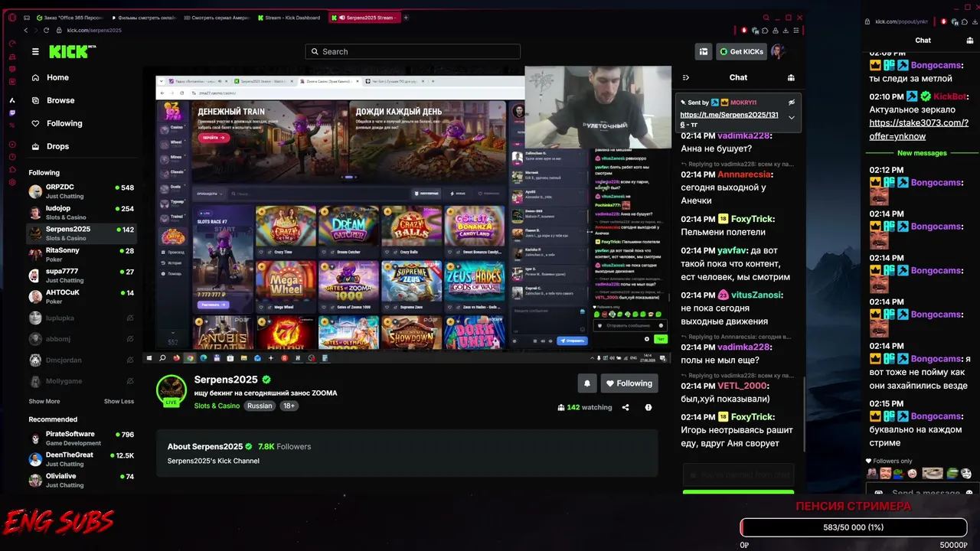
Task: Click Dream Catcher game thumbnail in stream
Action: tap(348, 227)
